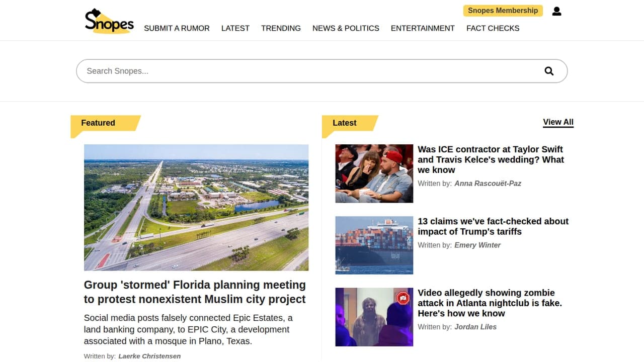Open News & Politics menu item
Viewport: 644px width, 362px height.
click(x=346, y=28)
